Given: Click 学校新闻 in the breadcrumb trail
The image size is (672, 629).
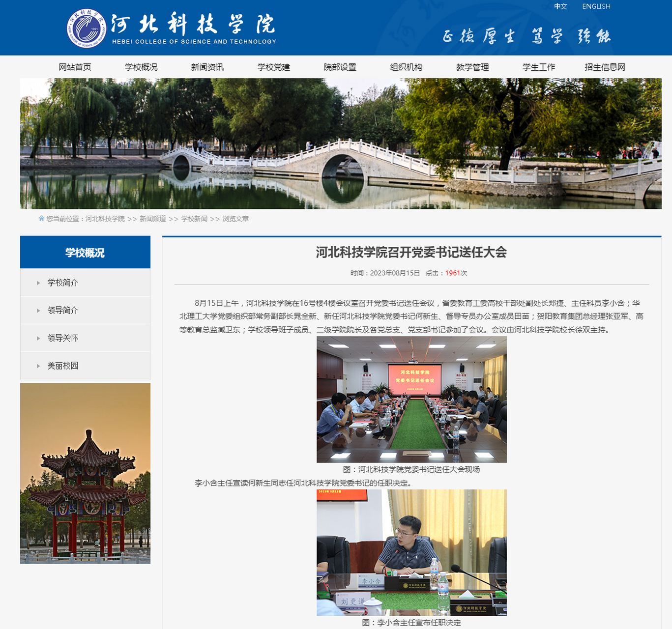Looking at the screenshot, I should (194, 219).
